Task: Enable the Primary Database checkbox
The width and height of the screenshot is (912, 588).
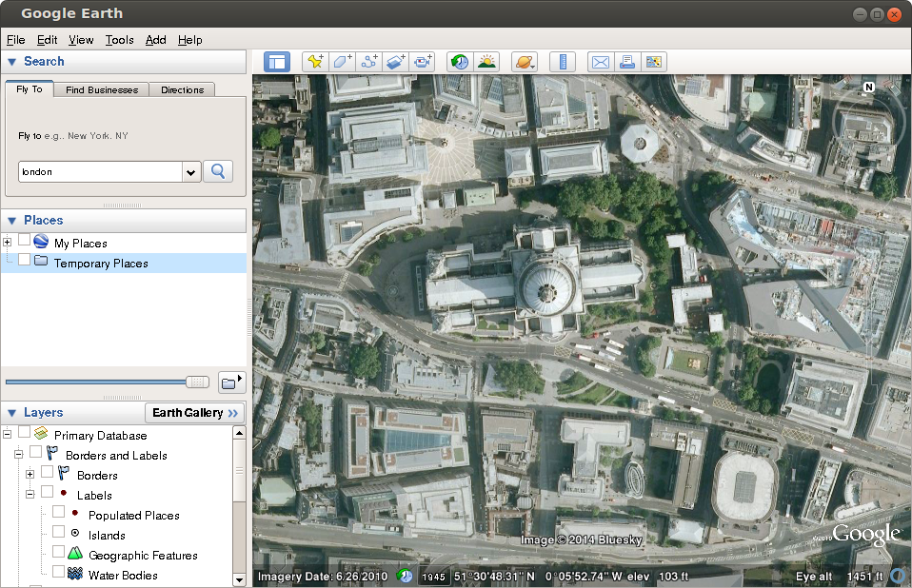Action: [24, 432]
